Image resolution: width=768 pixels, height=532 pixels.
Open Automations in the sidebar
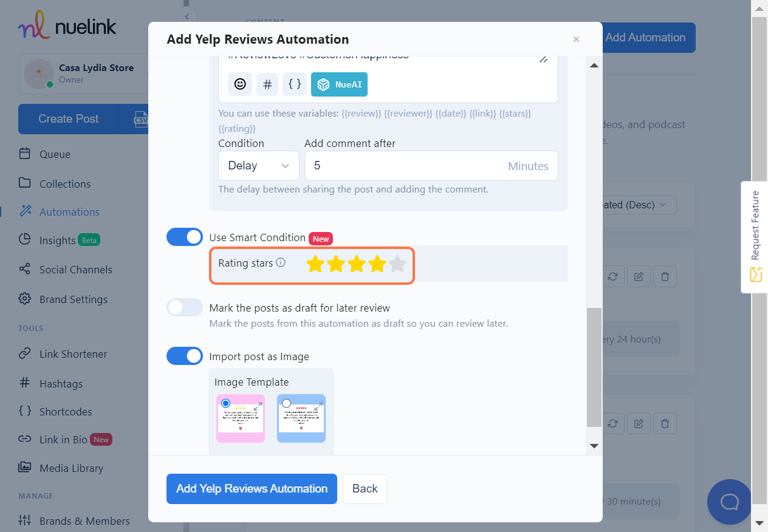point(69,212)
